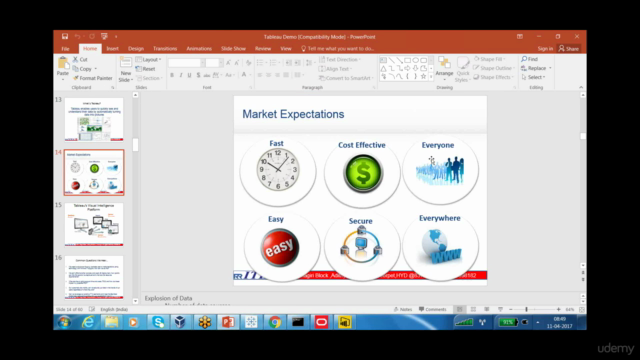Click the Replace button

[x=533, y=68]
